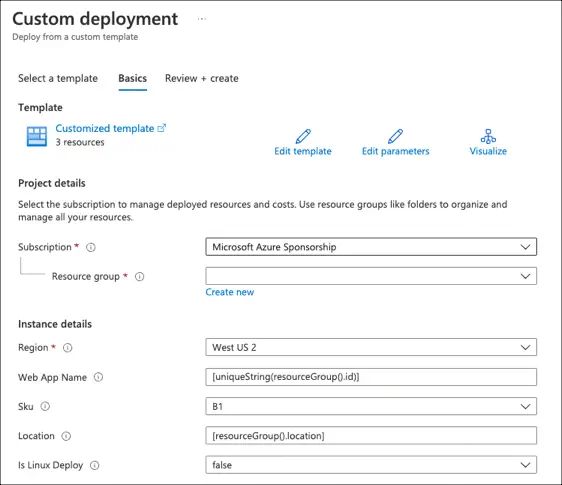Open the Sku dropdown showing B1
This screenshot has width=562, height=485.
click(371, 406)
